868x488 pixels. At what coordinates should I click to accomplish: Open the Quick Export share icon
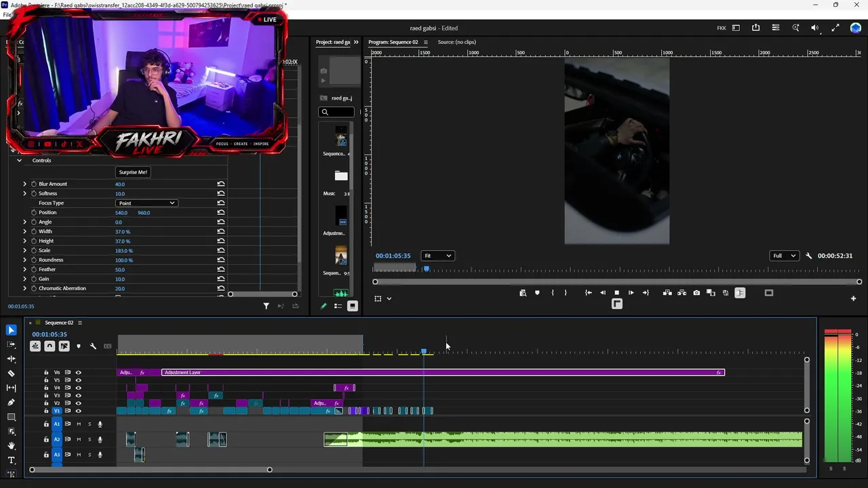(755, 28)
